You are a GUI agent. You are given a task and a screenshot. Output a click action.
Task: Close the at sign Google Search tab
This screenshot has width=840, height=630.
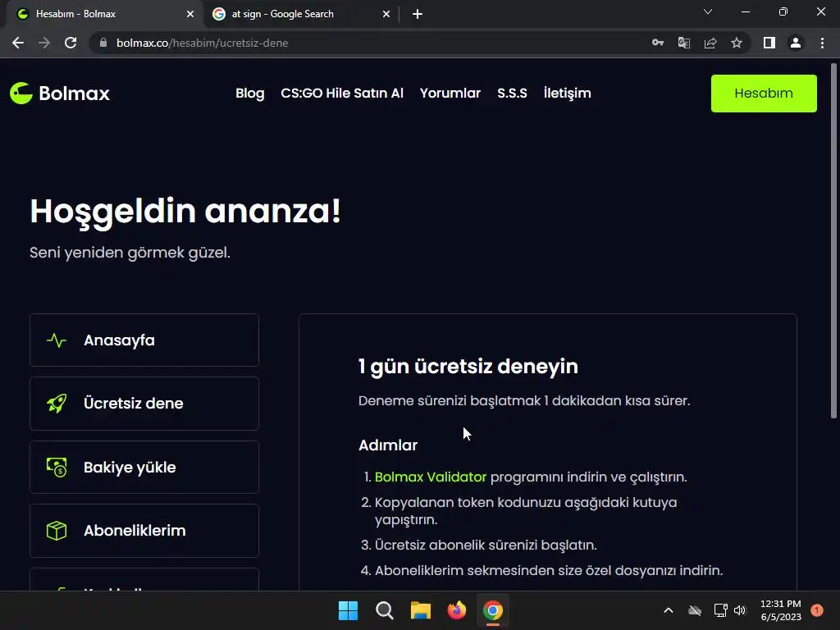coord(386,14)
